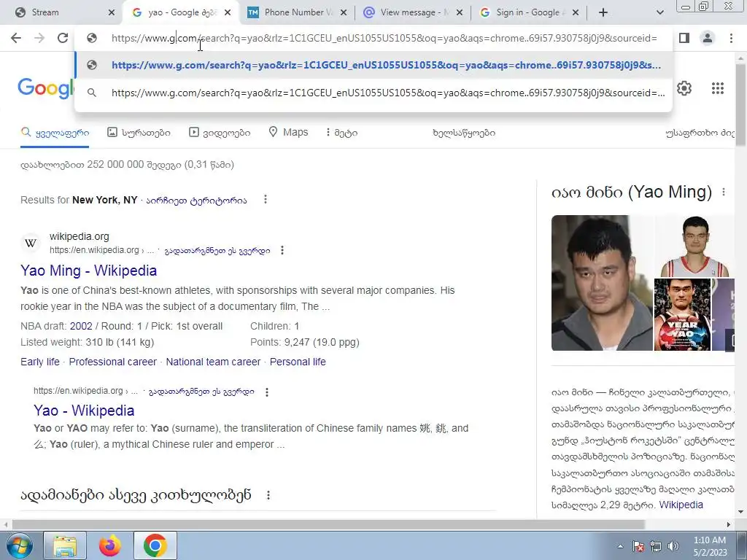Open Google settings gear icon

(x=684, y=88)
